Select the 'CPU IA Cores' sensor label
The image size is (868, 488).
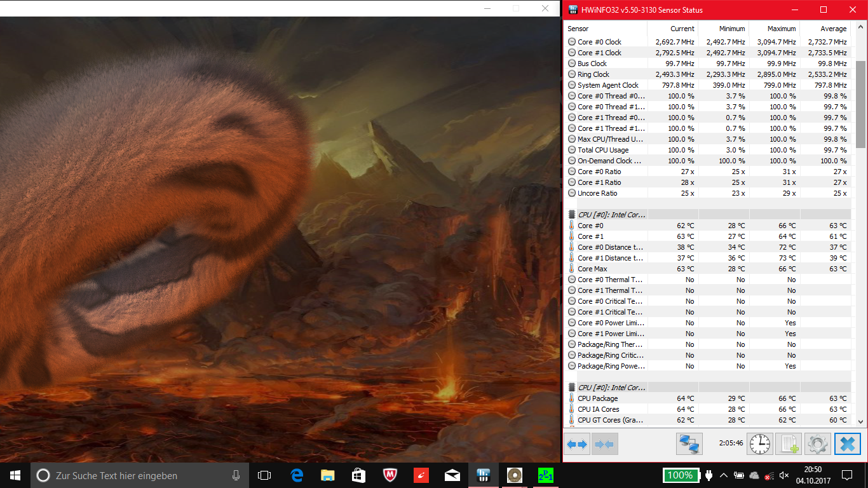tap(598, 409)
